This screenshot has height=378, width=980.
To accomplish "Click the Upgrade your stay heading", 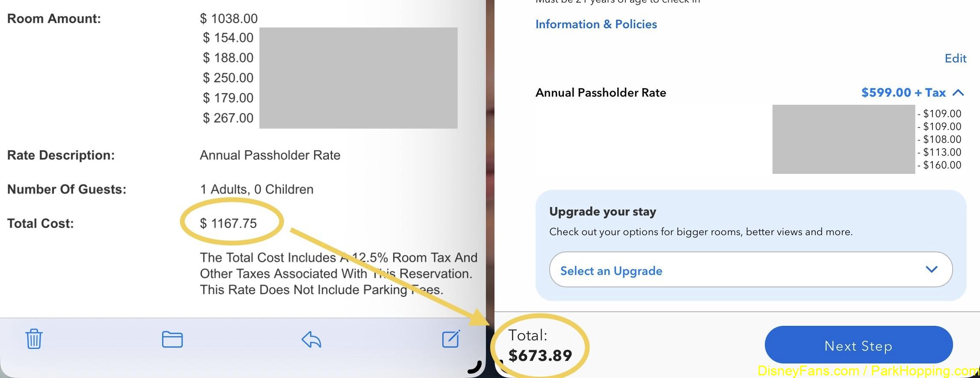I will pyautogui.click(x=602, y=212).
